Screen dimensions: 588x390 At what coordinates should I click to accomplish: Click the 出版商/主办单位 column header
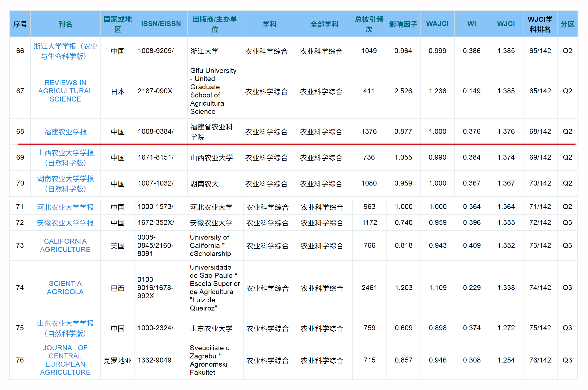point(215,24)
